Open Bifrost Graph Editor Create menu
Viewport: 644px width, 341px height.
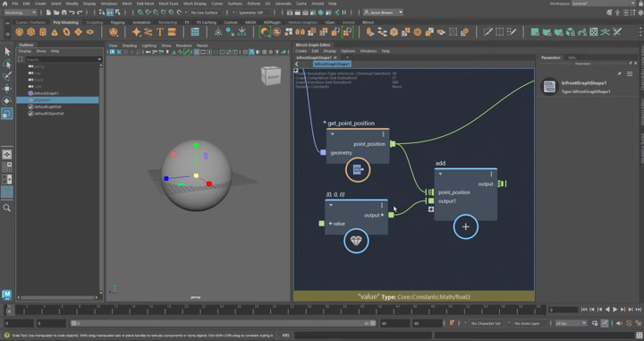pyautogui.click(x=301, y=51)
